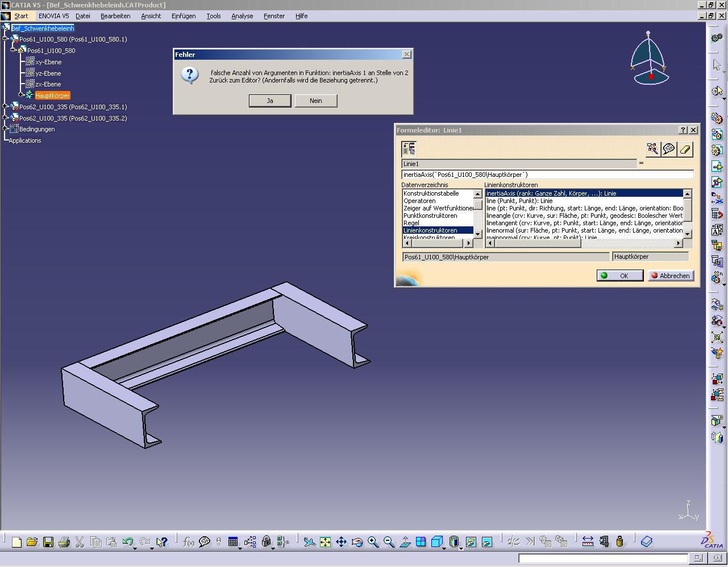Activate Fly mode airplane icon
728x567 pixels.
tap(309, 542)
